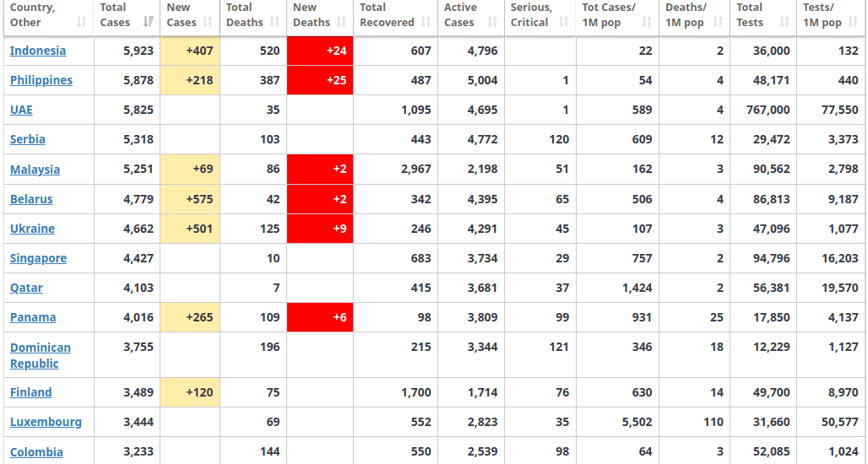Screen dimensions: 868x464
Task: Select Singapore's total tests value 94,796
Action: pyautogui.click(x=771, y=258)
